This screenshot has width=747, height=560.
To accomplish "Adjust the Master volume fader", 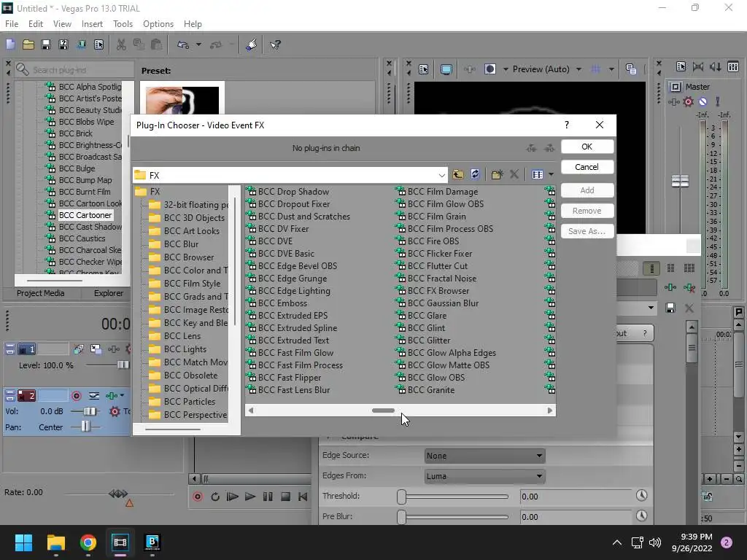I will click(680, 181).
